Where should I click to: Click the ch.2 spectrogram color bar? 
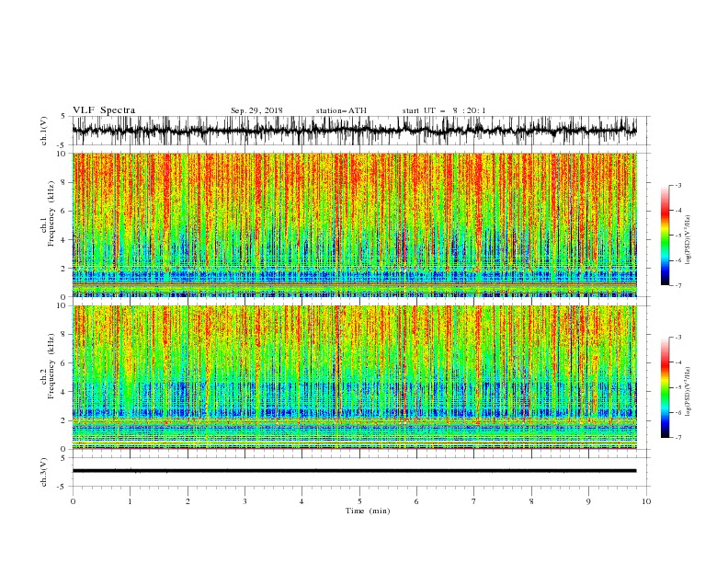[x=665, y=387]
